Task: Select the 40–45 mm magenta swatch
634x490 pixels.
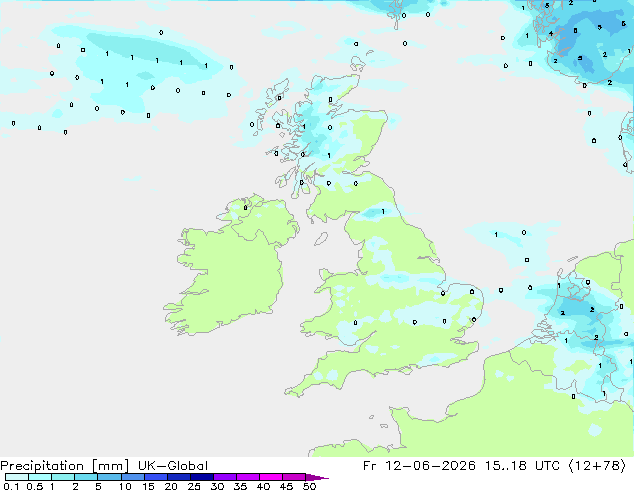Action: tap(271, 477)
